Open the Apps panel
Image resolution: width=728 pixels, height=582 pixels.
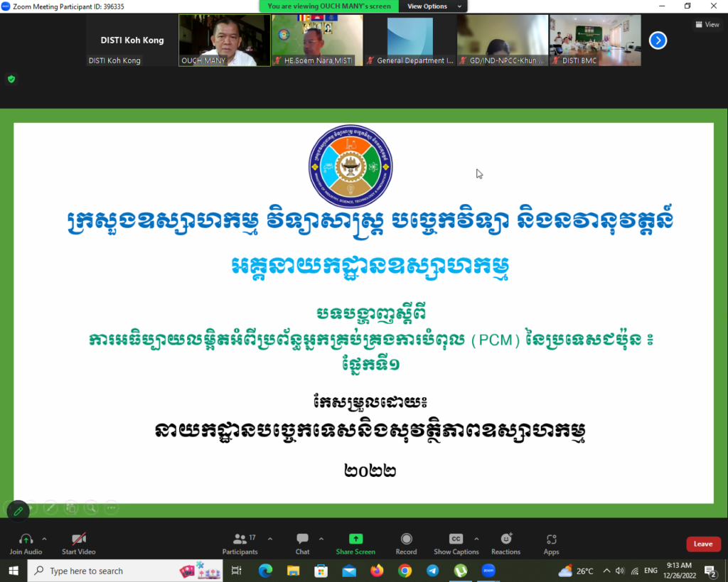click(551, 539)
